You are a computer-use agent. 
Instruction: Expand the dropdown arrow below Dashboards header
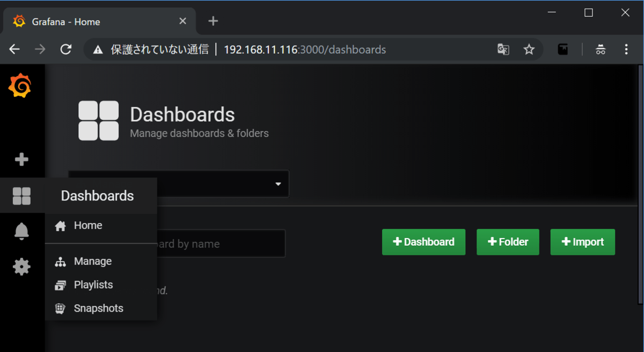click(x=278, y=184)
